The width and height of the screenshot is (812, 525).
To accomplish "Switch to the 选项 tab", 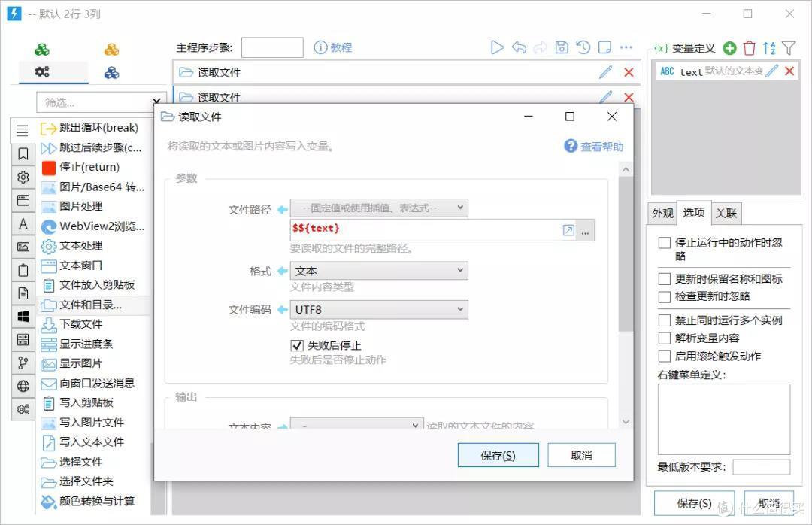I will (693, 212).
